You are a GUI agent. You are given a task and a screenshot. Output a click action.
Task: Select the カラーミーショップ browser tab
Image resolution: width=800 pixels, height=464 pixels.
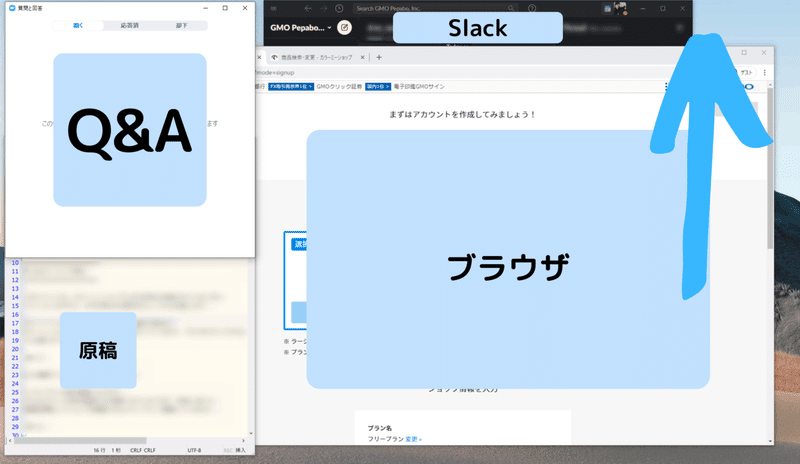(x=316, y=57)
